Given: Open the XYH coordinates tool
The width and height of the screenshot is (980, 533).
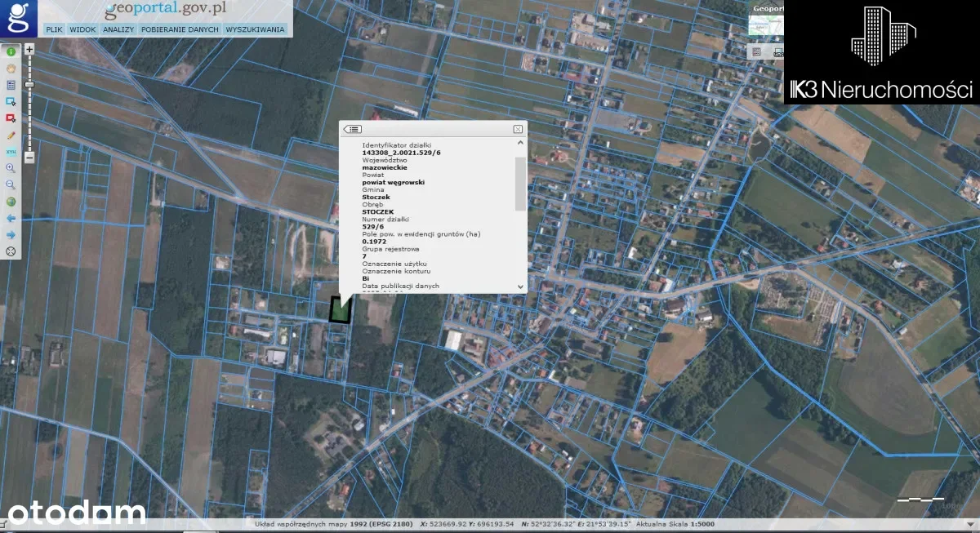Looking at the screenshot, I should (11, 152).
